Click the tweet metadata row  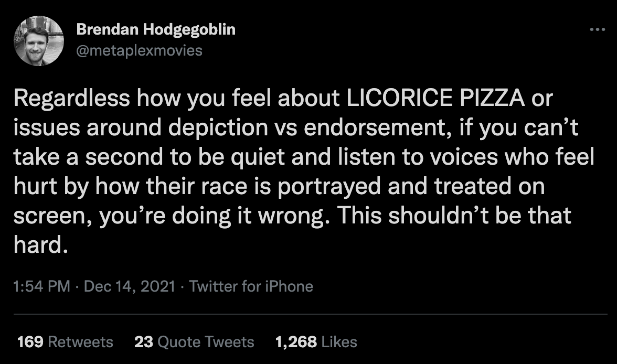click(163, 286)
